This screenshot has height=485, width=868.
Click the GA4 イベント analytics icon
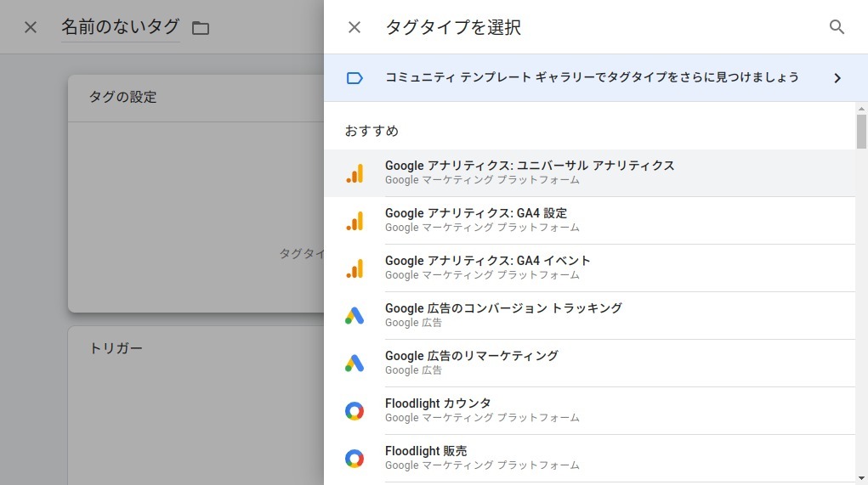pyautogui.click(x=355, y=268)
